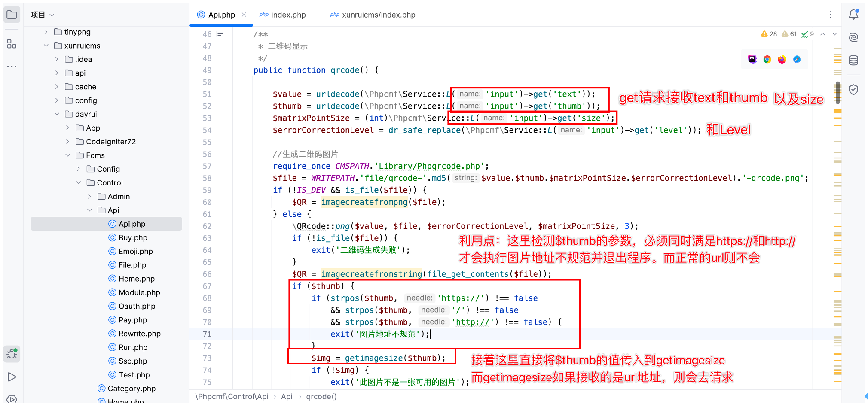Switch to the Api.php tab

[x=221, y=15]
